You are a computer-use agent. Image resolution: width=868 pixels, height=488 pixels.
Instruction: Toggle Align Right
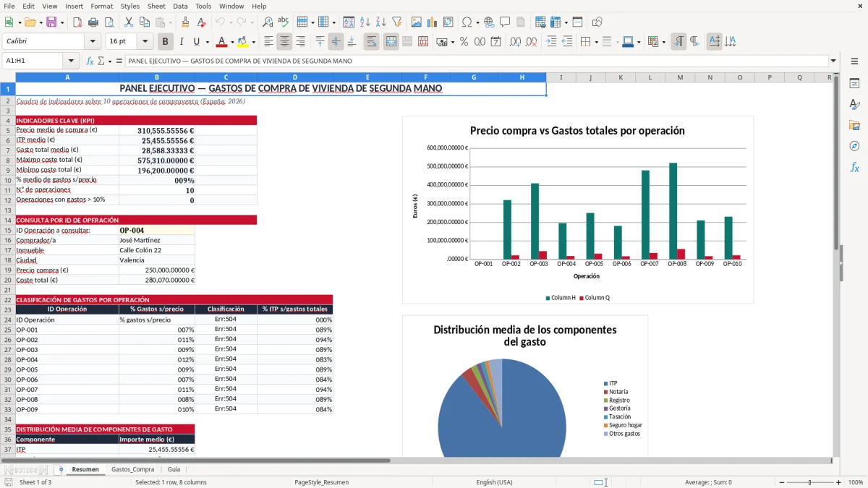pyautogui.click(x=300, y=42)
